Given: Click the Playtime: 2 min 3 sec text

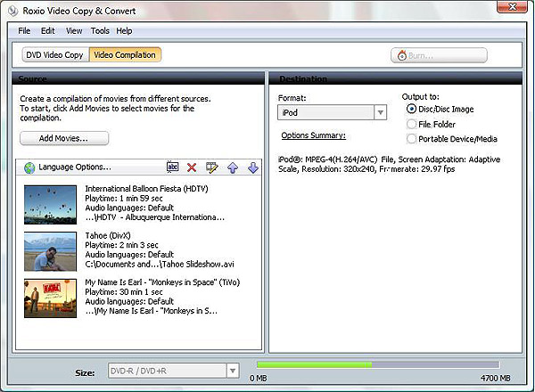Looking at the screenshot, I should (121, 245).
